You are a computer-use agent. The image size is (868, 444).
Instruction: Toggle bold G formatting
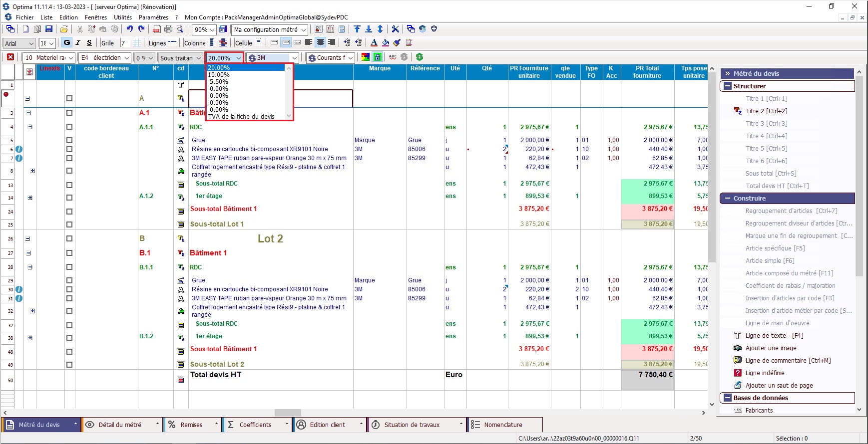[67, 43]
